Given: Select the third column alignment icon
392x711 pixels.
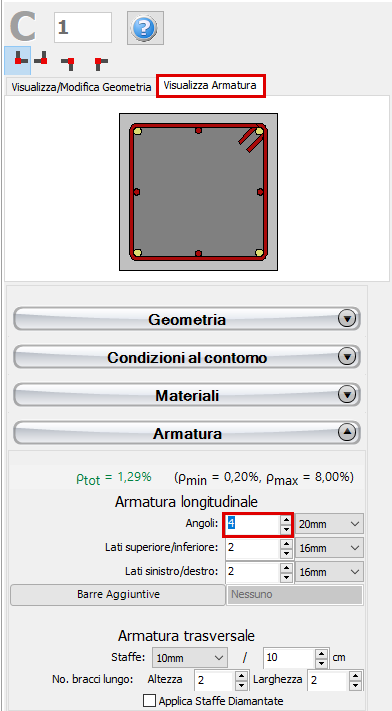Looking at the screenshot, I should [x=68, y=63].
